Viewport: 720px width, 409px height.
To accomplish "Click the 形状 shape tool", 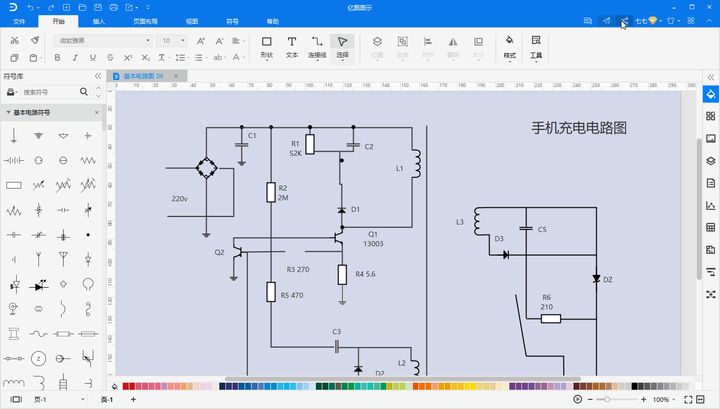I will click(266, 46).
